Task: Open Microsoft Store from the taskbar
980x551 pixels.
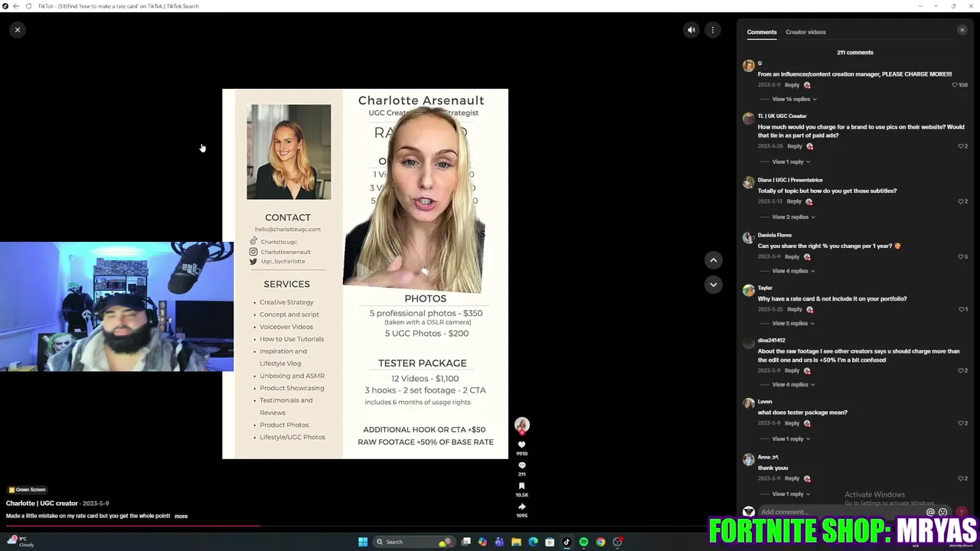Action: (550, 542)
